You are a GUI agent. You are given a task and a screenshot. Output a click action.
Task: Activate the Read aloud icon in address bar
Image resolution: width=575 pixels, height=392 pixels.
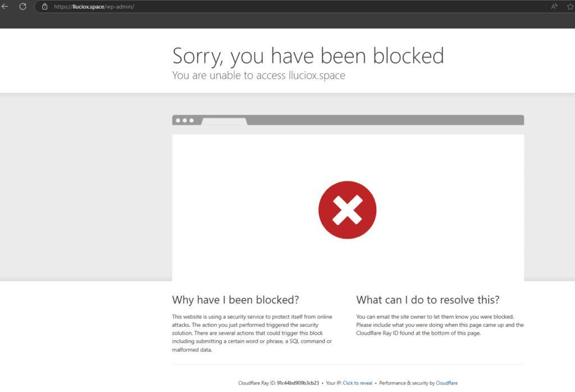tap(554, 7)
